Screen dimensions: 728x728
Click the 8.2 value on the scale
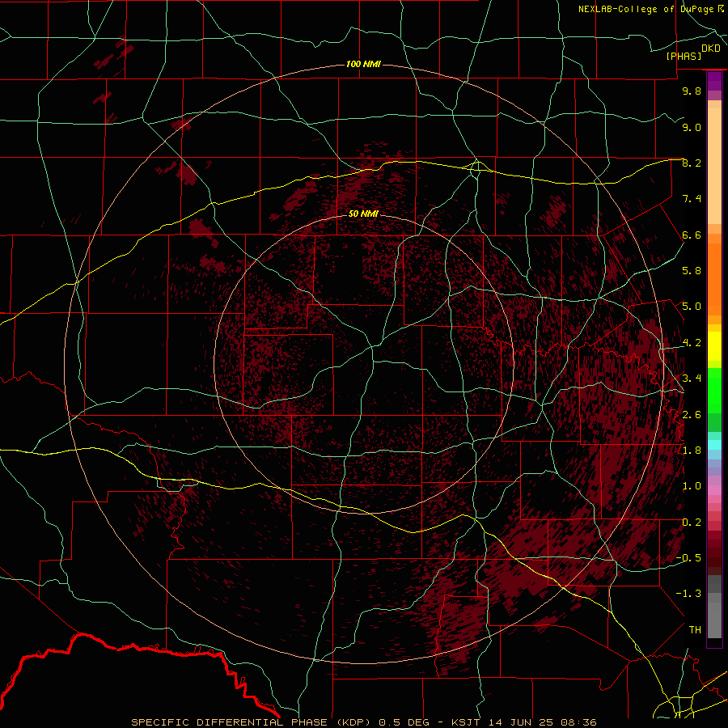click(692, 163)
